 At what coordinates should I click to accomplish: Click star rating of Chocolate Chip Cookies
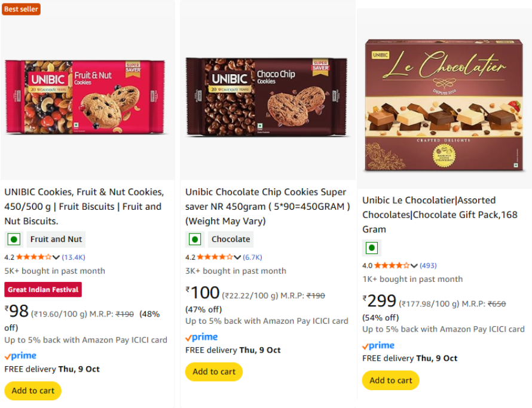tap(215, 257)
